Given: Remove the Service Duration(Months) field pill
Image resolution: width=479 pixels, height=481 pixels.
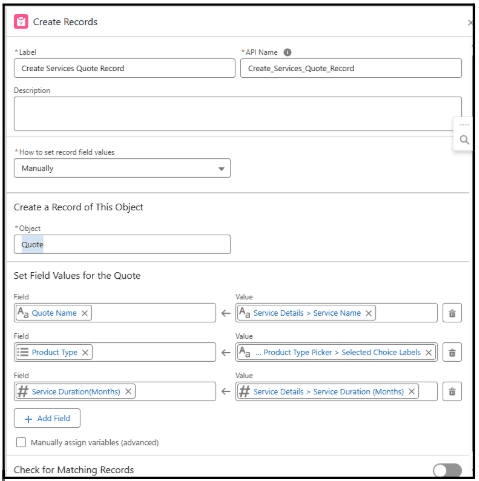Looking at the screenshot, I should tap(128, 392).
